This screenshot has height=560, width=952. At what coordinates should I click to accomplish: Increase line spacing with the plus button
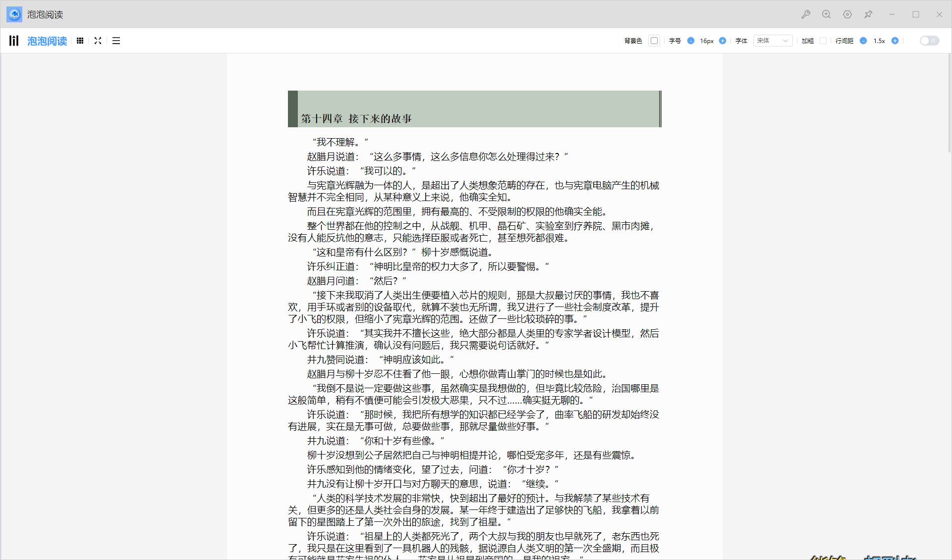[895, 41]
